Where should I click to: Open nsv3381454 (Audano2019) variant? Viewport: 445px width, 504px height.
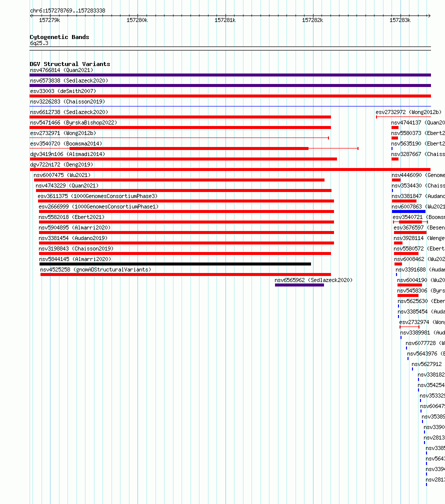(x=73, y=238)
